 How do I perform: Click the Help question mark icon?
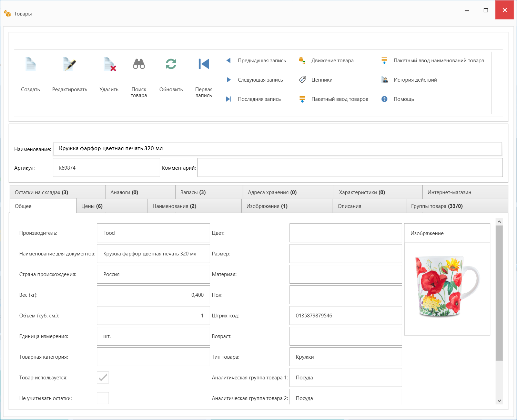[384, 99]
